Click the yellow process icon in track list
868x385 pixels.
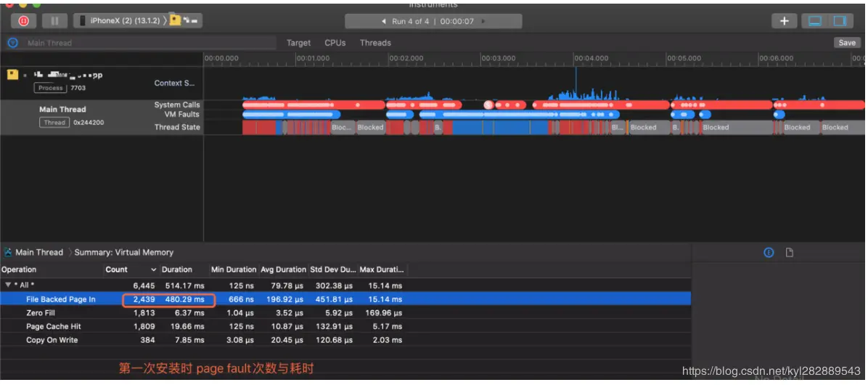point(12,74)
